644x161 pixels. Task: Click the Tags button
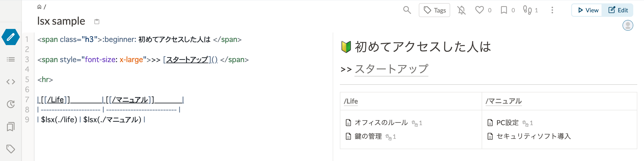click(434, 10)
